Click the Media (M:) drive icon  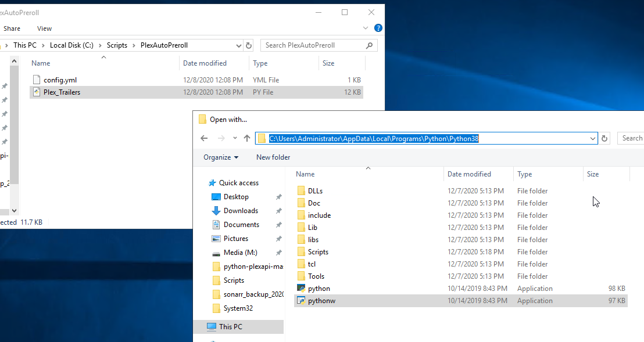(x=216, y=253)
